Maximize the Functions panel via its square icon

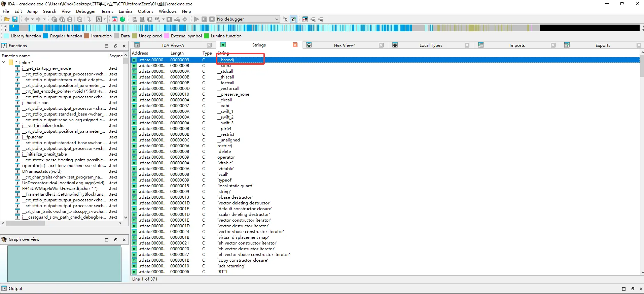click(107, 46)
